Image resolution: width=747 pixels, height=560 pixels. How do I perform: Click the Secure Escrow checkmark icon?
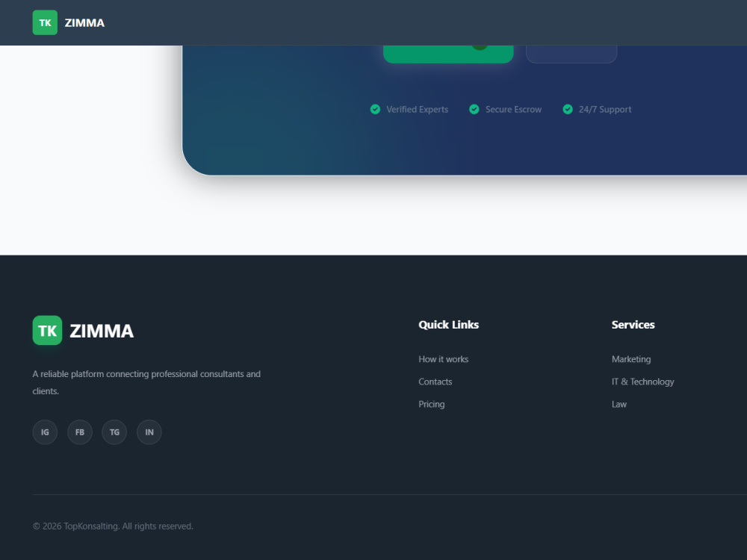[474, 110]
